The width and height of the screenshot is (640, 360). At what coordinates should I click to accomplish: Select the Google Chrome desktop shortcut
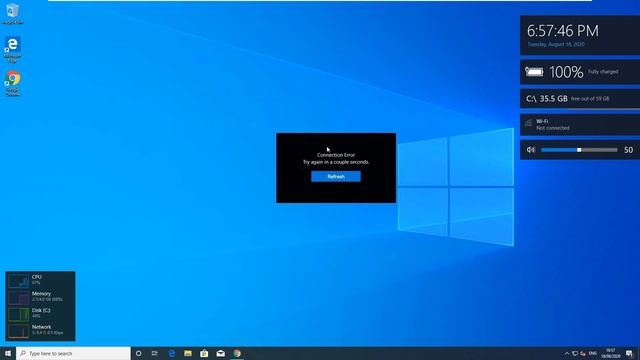point(13,84)
